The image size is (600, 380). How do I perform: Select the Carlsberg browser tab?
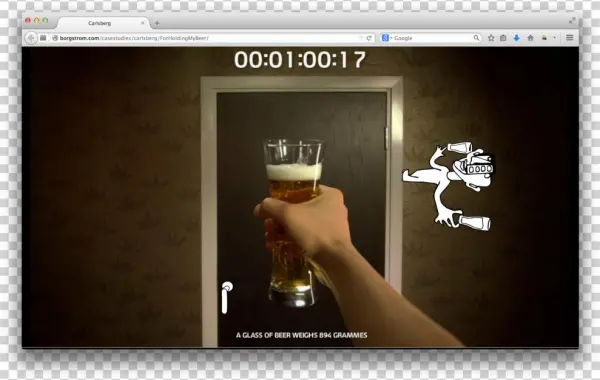pyautogui.click(x=103, y=23)
